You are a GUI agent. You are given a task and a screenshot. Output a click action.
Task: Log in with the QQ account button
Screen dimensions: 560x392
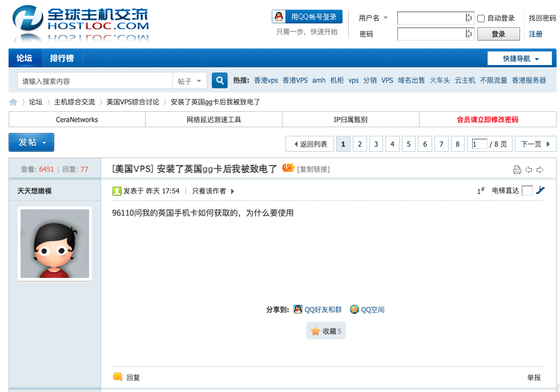coord(307,17)
